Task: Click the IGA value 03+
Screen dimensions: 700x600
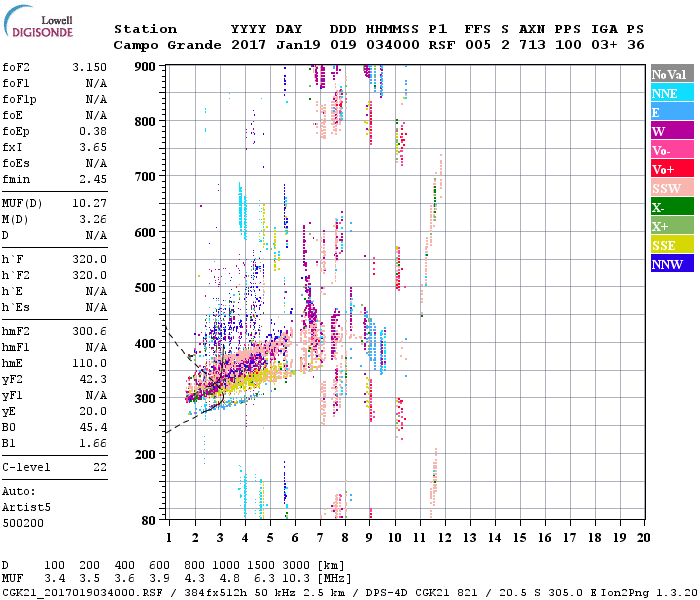Action: click(604, 45)
